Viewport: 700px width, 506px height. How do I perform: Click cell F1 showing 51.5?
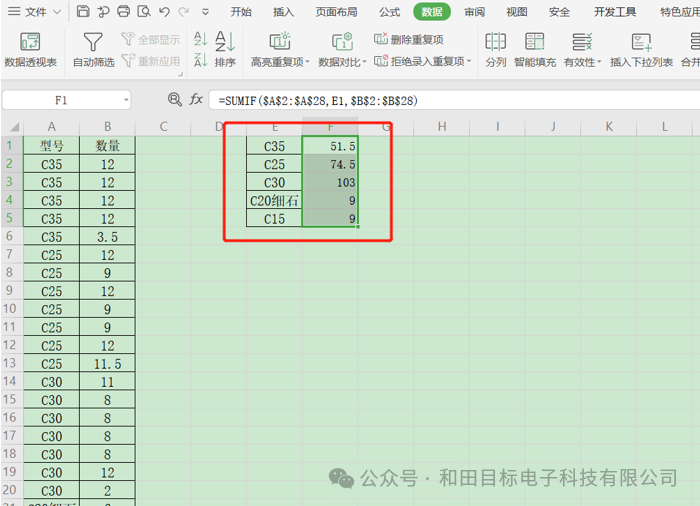point(330,146)
